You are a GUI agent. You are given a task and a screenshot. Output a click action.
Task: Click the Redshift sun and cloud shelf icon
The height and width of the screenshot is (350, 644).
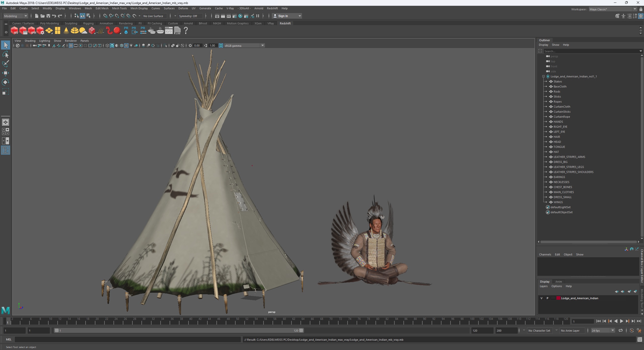tap(83, 31)
